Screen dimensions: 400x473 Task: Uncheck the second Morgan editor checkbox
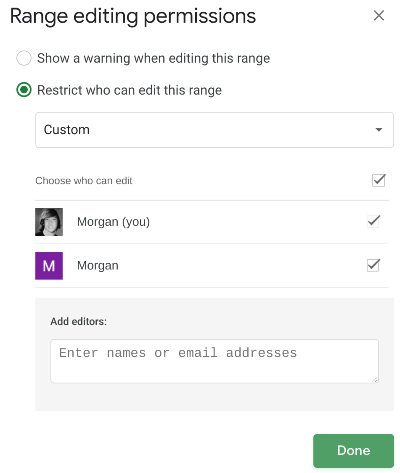373,265
